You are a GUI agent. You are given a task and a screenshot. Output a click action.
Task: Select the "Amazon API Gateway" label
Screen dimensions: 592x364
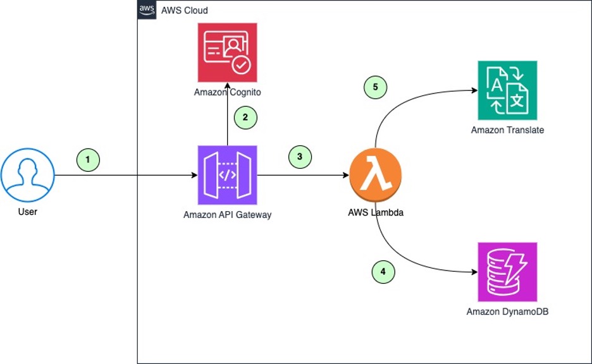(x=227, y=215)
